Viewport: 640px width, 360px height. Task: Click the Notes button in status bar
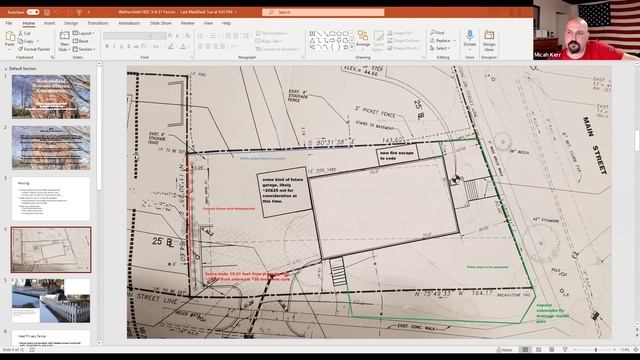504,350
